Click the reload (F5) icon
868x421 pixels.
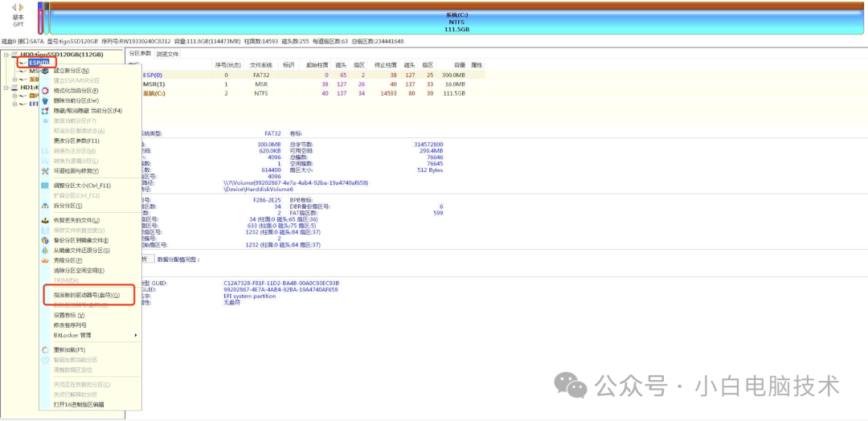45,350
